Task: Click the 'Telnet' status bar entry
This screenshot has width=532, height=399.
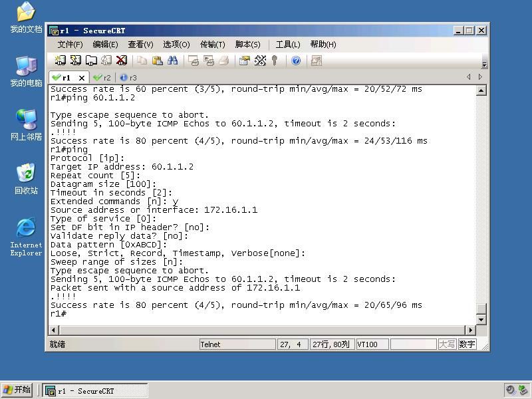Action: [x=237, y=344]
